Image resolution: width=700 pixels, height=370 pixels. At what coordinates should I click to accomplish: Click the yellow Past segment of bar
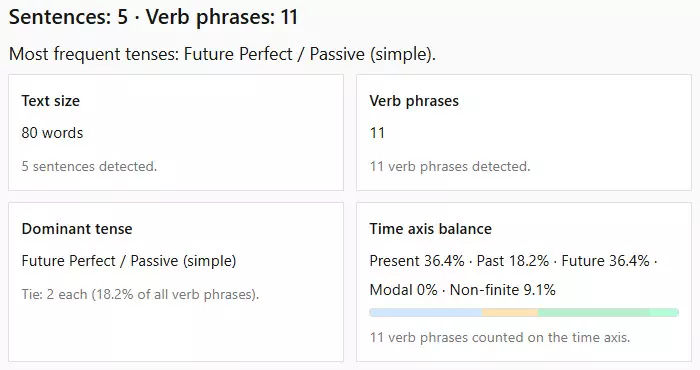pos(510,312)
